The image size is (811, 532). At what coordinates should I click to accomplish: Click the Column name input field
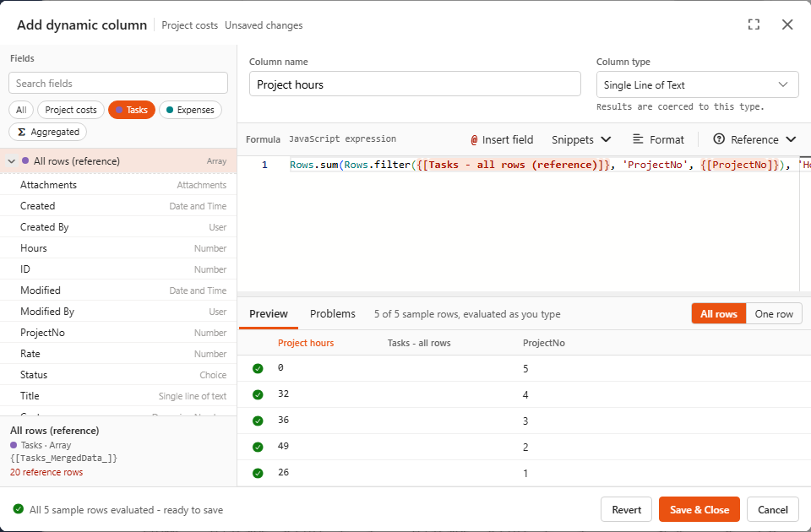click(415, 84)
